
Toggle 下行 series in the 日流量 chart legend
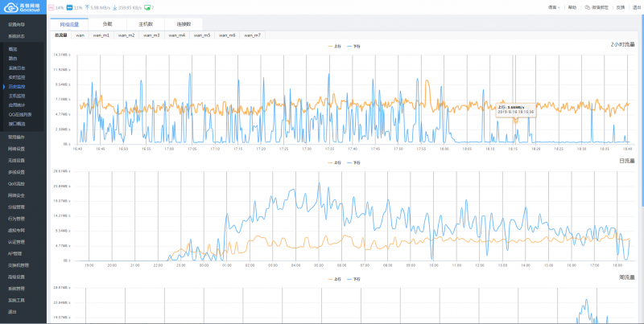coord(353,163)
